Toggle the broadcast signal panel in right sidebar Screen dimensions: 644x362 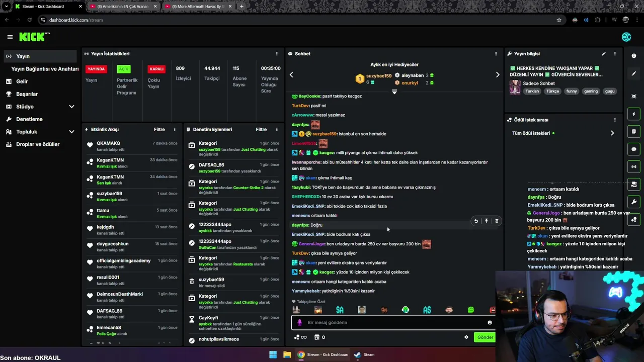634,166
